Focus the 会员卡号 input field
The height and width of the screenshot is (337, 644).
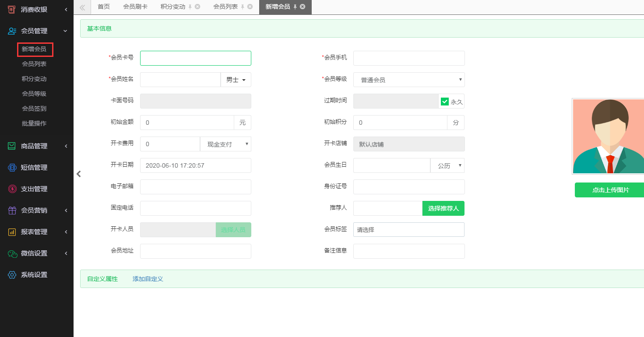pos(196,58)
